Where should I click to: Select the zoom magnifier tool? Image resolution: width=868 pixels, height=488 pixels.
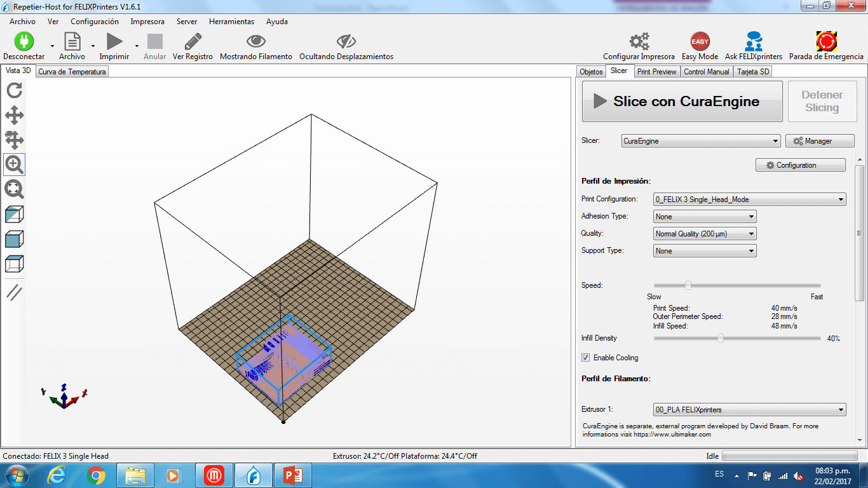(x=14, y=165)
